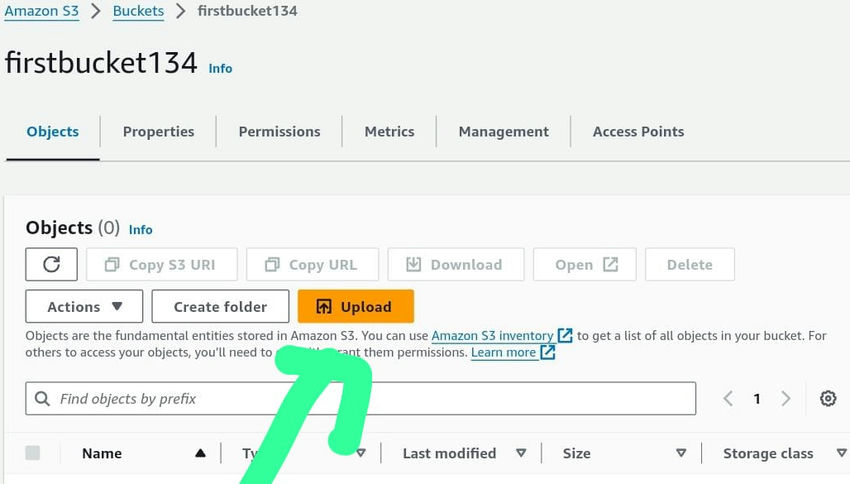Click the Open button
The height and width of the screenshot is (484, 850).
[585, 264]
